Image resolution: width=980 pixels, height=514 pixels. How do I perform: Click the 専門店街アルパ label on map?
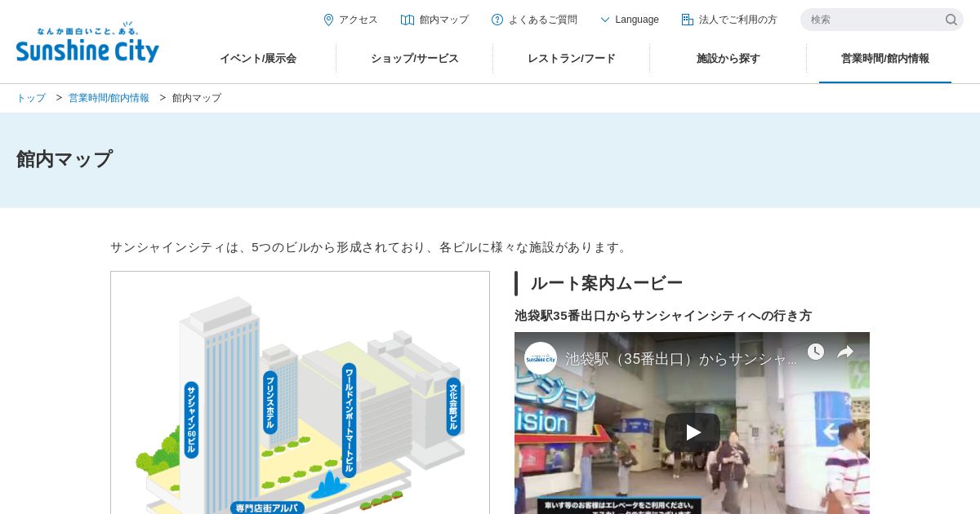[x=267, y=507]
